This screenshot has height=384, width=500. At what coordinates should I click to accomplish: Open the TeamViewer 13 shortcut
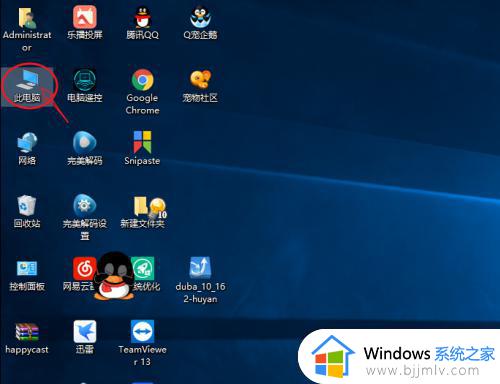pyautogui.click(x=142, y=331)
